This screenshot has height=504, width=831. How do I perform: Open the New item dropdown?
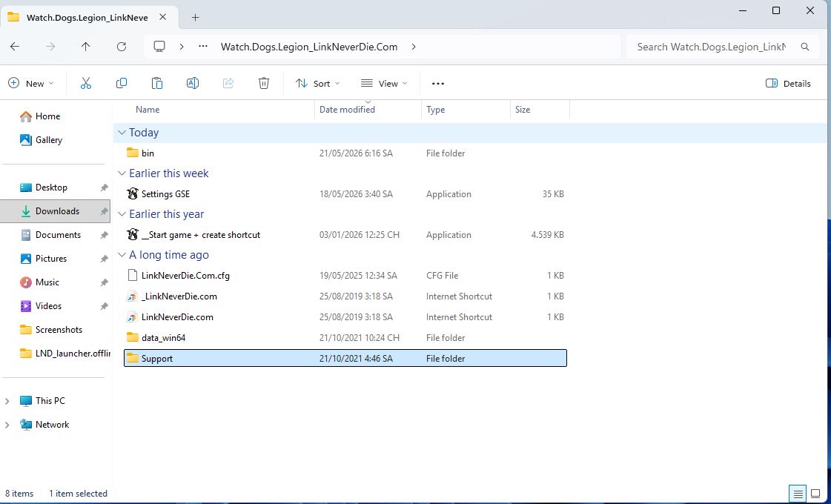[31, 83]
